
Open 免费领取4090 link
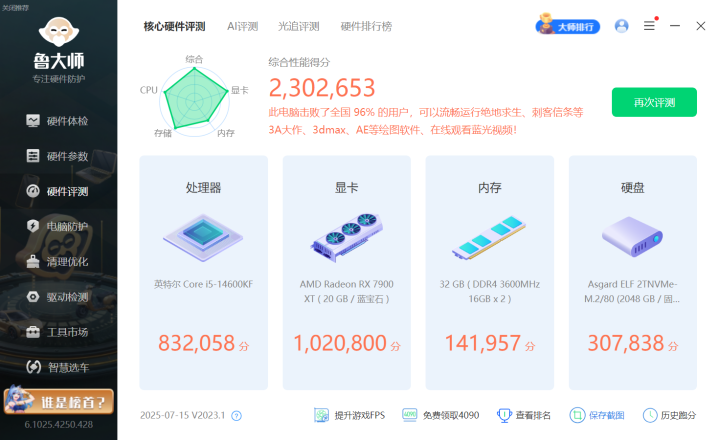(x=451, y=415)
